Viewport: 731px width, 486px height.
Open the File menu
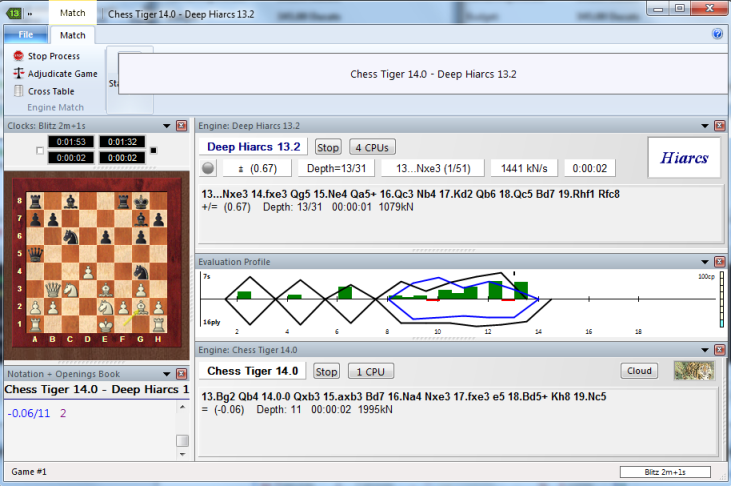tap(25, 35)
